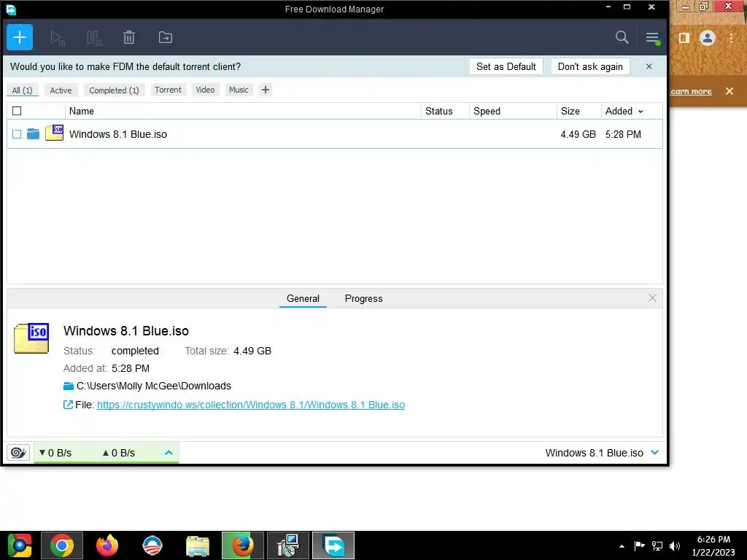Viewport: 747px width, 560px height.
Task: Select the Active filter tab
Action: click(61, 90)
